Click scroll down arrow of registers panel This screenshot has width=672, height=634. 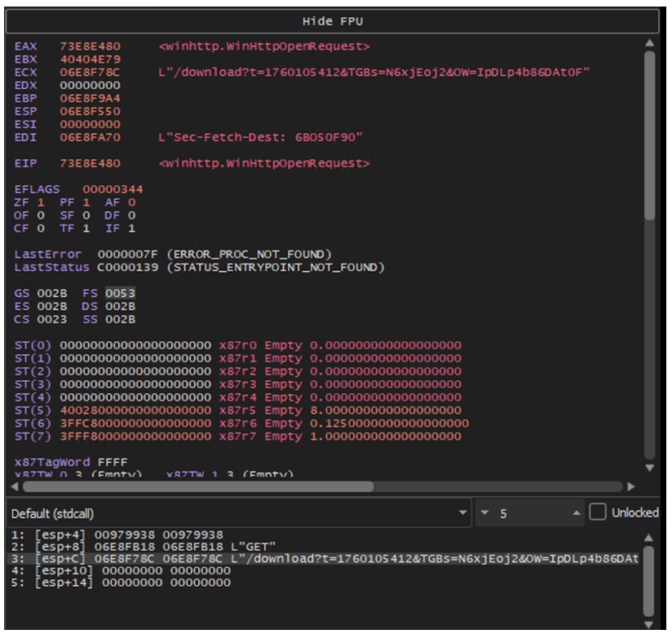[x=649, y=468]
